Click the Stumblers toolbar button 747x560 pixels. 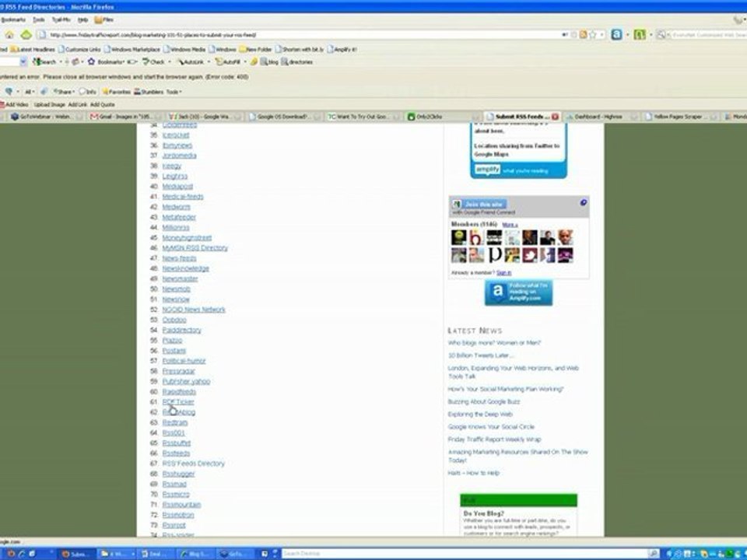[x=148, y=92]
